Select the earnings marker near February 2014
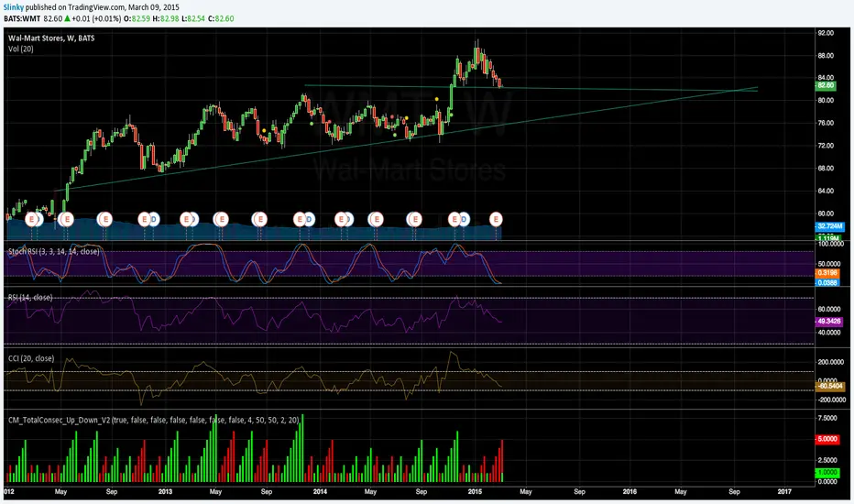 tap(342, 219)
